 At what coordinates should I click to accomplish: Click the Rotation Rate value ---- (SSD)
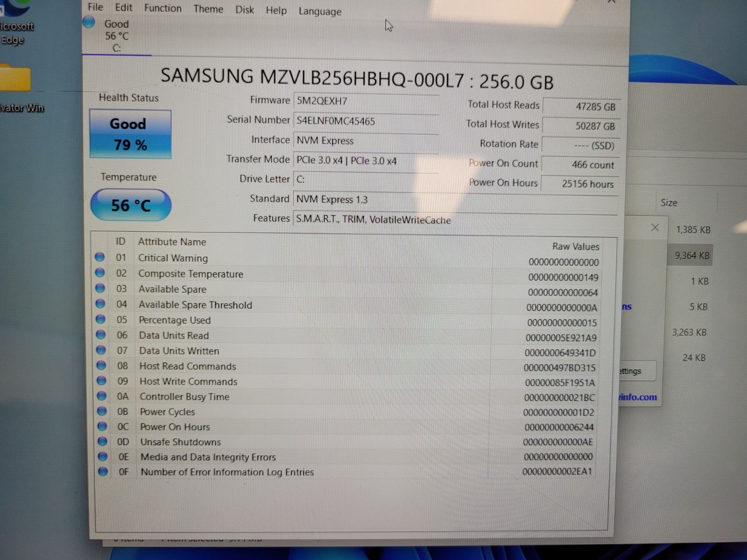[x=581, y=146]
